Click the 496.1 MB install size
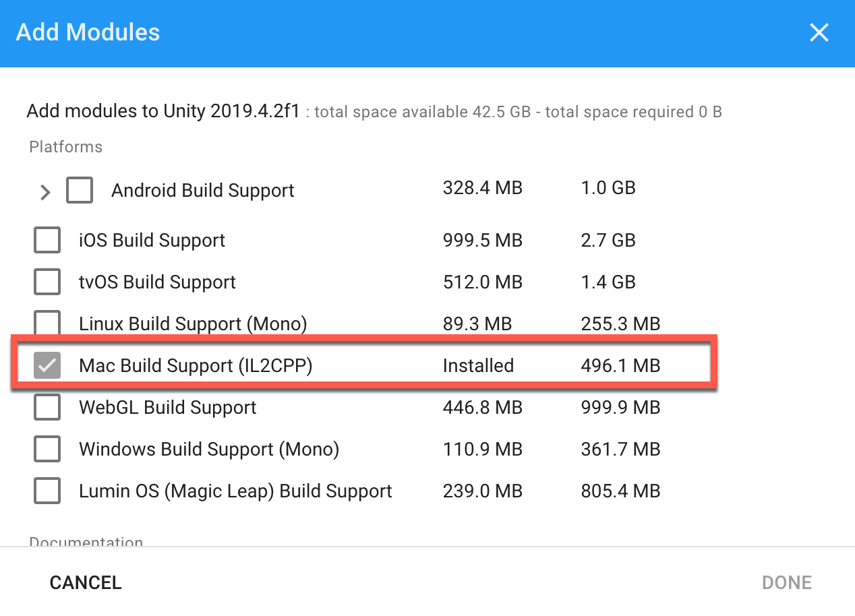The height and width of the screenshot is (616, 855). pyautogui.click(x=620, y=366)
